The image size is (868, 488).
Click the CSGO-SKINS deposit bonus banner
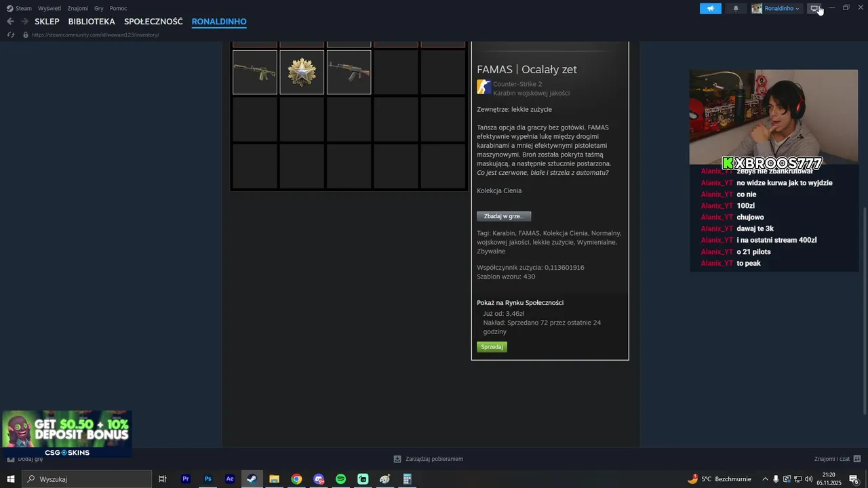(x=66, y=434)
